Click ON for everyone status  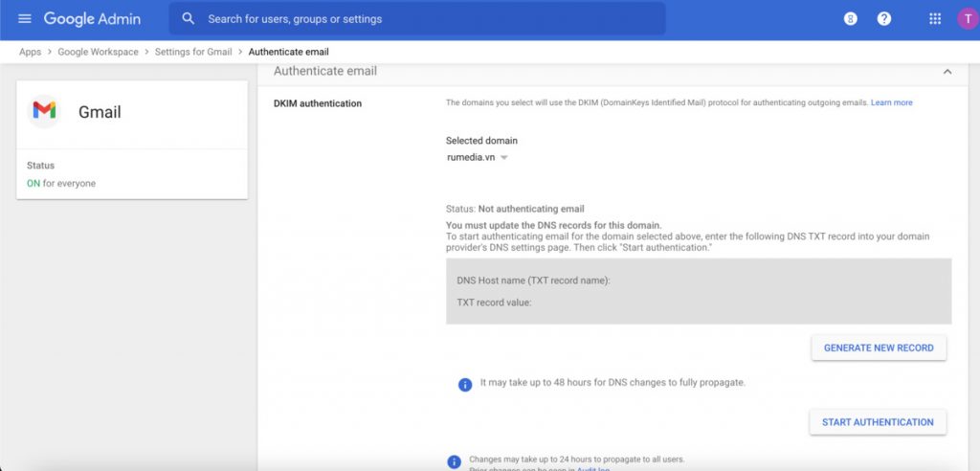pyautogui.click(x=61, y=183)
